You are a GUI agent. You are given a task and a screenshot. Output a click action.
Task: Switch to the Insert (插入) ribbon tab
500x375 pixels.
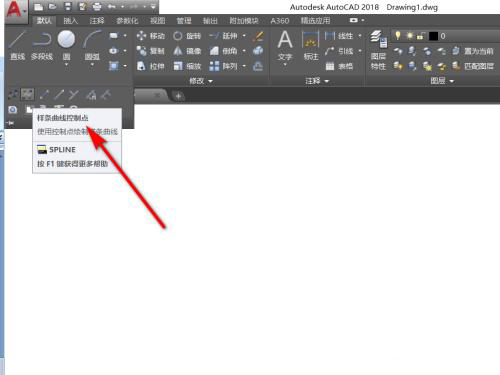[x=70, y=21]
